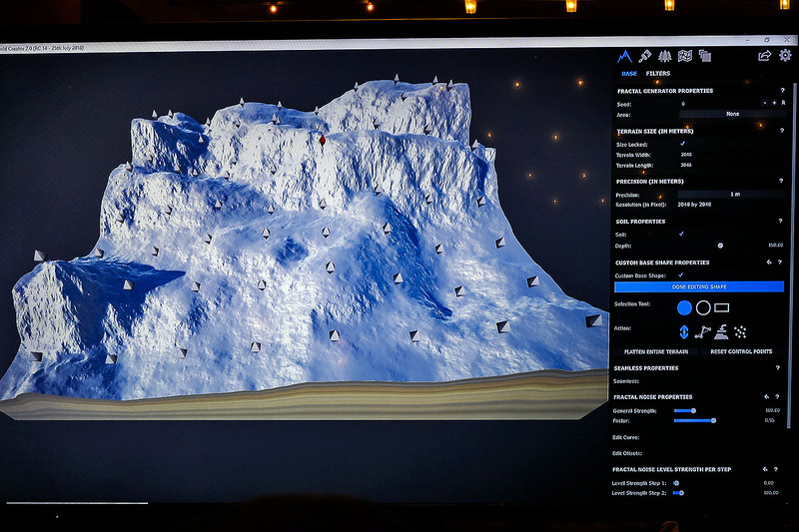This screenshot has height=532, width=799.
Task: Toggle the Custom Base Shape checkbox
Action: [681, 274]
